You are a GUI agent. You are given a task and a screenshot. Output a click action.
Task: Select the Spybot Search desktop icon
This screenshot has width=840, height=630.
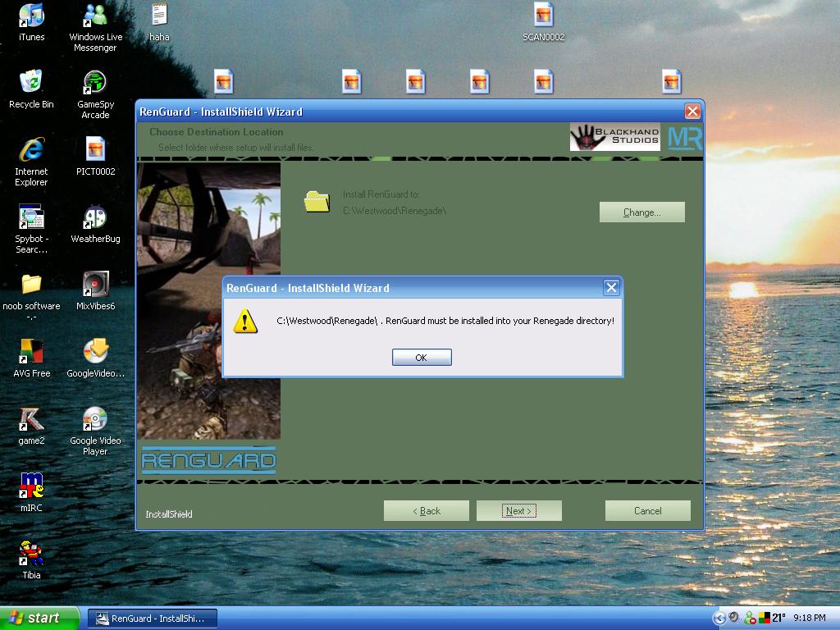(31, 218)
